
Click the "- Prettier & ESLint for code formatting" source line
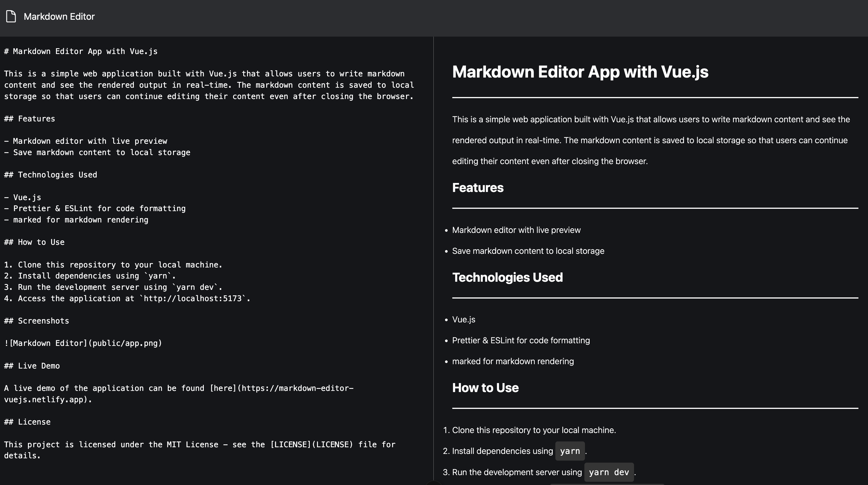[x=95, y=208]
